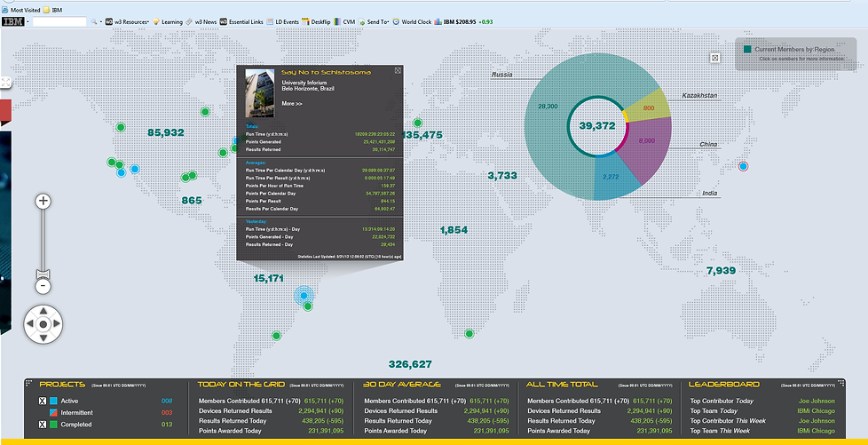This screenshot has height=445, width=868.
Task: Click the 865 member count on the map
Action: point(192,200)
